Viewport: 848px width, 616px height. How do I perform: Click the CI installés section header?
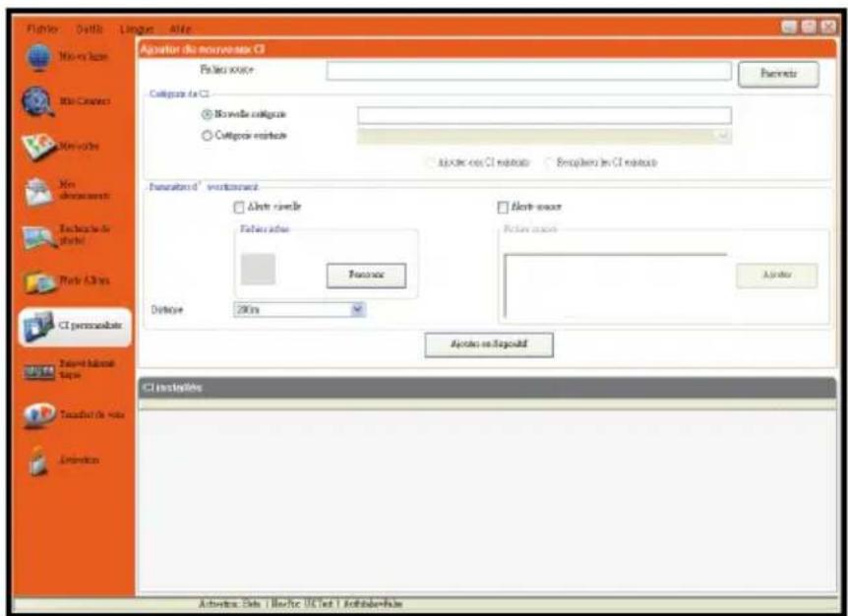(x=487, y=388)
